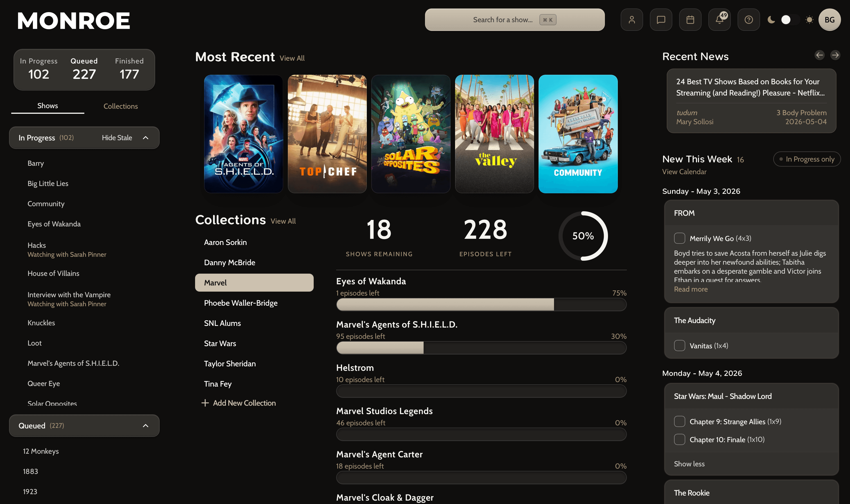Image resolution: width=850 pixels, height=504 pixels.
Task: Click View All beside Collections
Action: (x=283, y=221)
